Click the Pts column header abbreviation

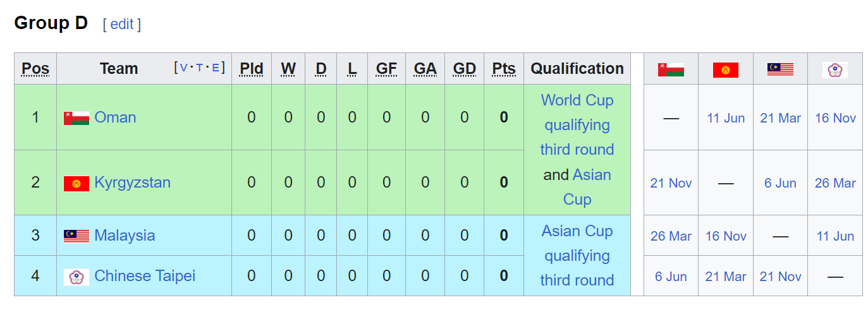503,69
